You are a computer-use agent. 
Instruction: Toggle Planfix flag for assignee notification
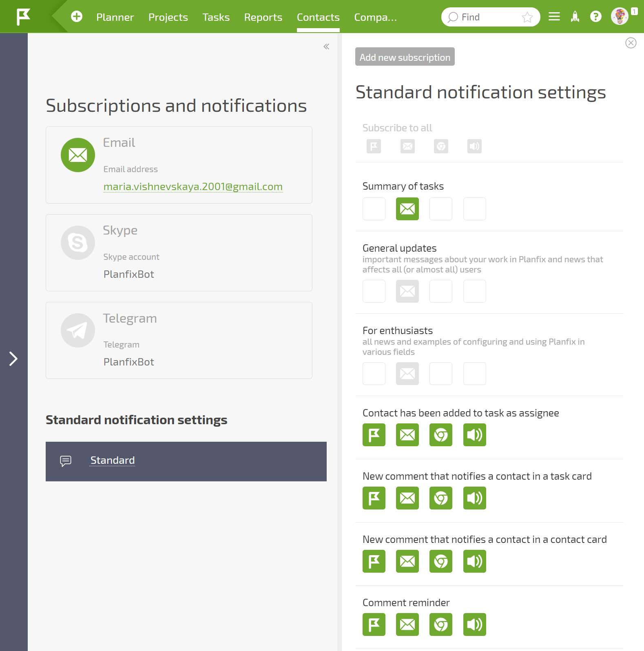click(374, 435)
